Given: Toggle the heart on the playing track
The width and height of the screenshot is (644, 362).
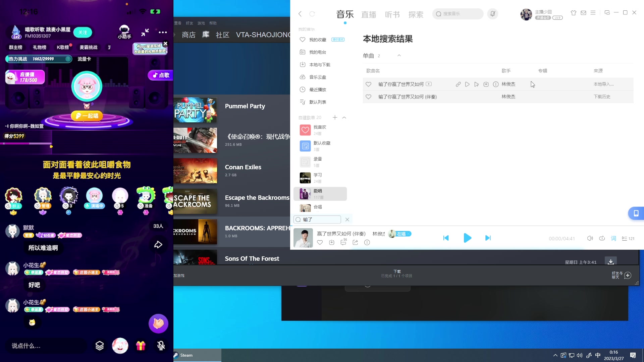Looking at the screenshot, I should tap(320, 242).
